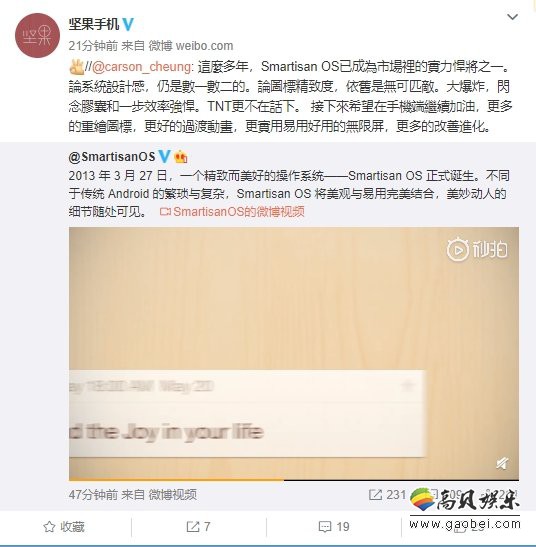
Task: Click the 坚果手机 account name
Action: tap(94, 24)
